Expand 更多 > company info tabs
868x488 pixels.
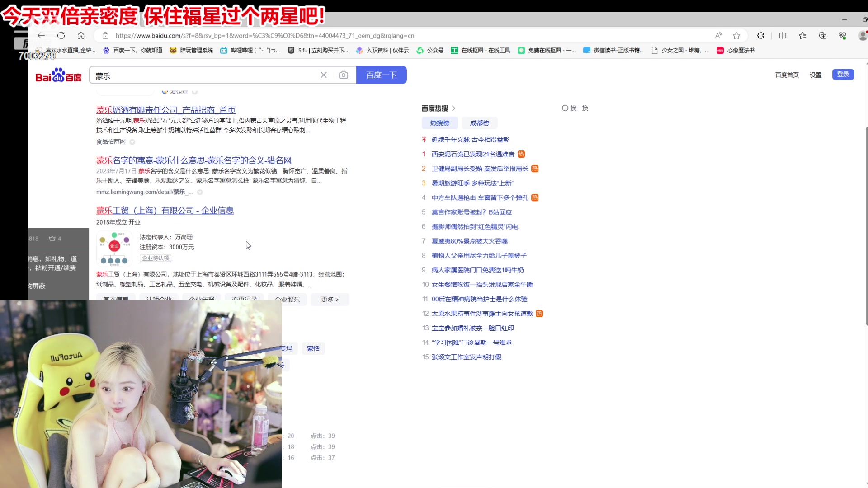click(x=330, y=299)
